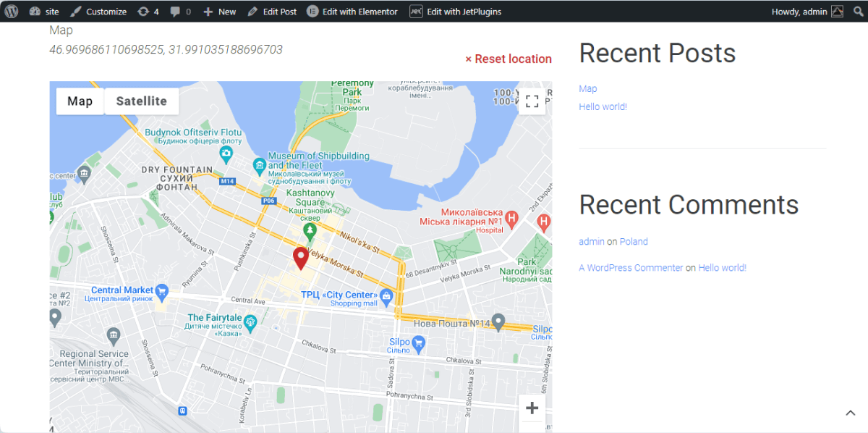Open the site dropdown menu
Viewport: 868px width, 433px height.
[43, 11]
